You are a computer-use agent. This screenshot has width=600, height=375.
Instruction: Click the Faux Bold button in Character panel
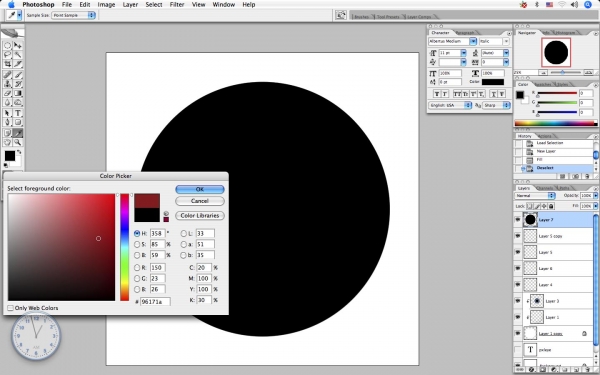[437, 94]
